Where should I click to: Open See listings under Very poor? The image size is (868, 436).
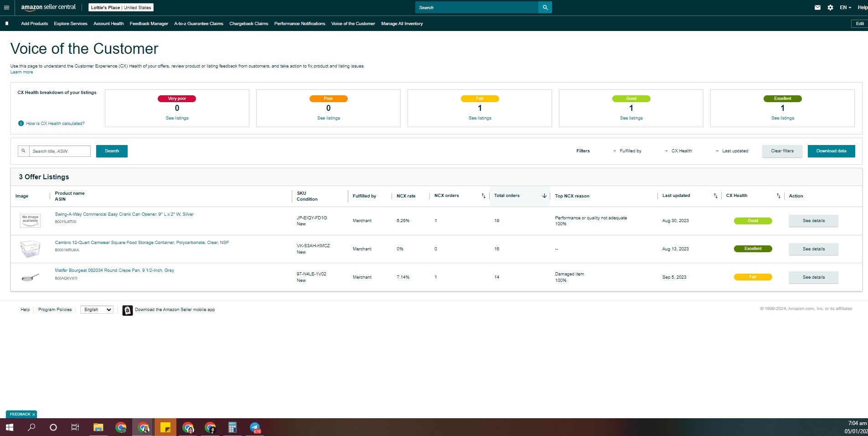177,118
